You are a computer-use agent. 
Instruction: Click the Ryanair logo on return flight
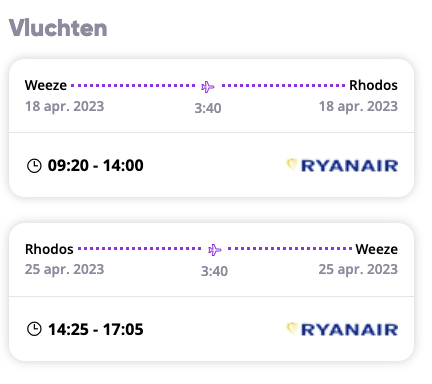342,329
